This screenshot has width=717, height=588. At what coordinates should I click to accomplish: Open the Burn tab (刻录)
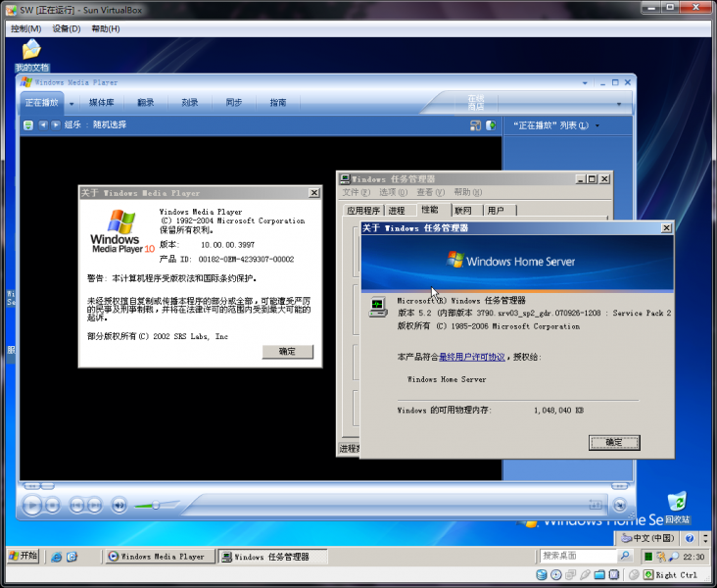[x=190, y=103]
